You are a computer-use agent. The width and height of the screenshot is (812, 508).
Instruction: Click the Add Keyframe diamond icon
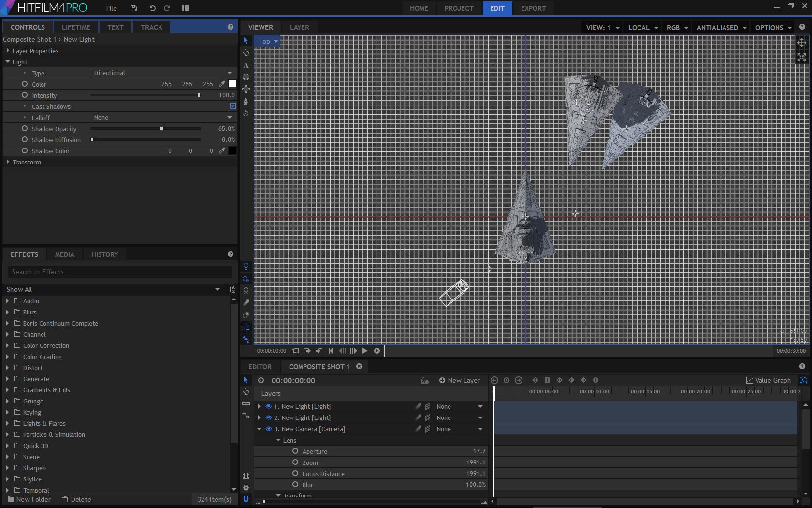[535, 380]
